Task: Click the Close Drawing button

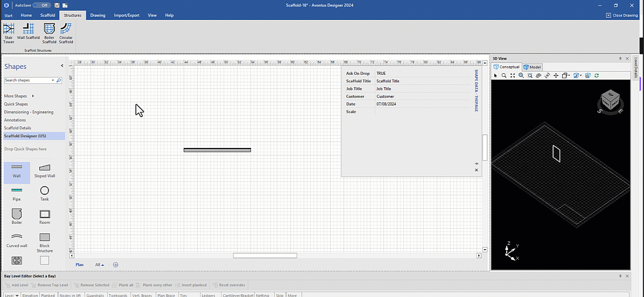Action: click(x=622, y=16)
